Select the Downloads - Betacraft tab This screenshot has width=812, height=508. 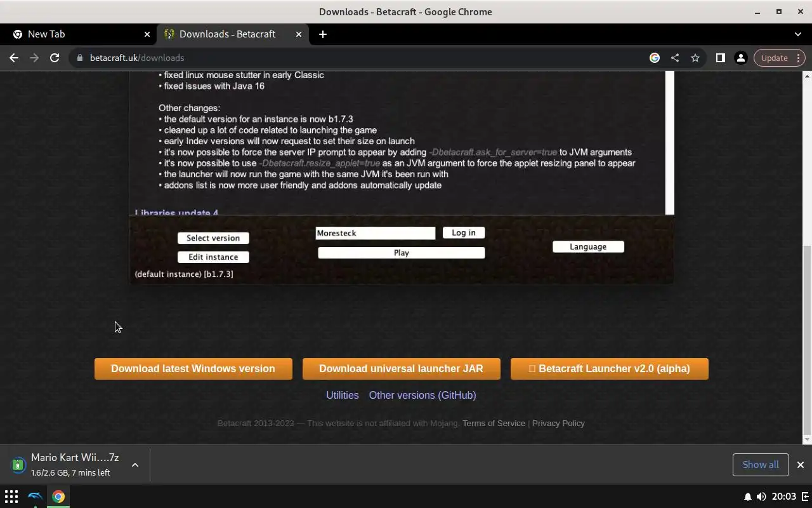(232, 34)
